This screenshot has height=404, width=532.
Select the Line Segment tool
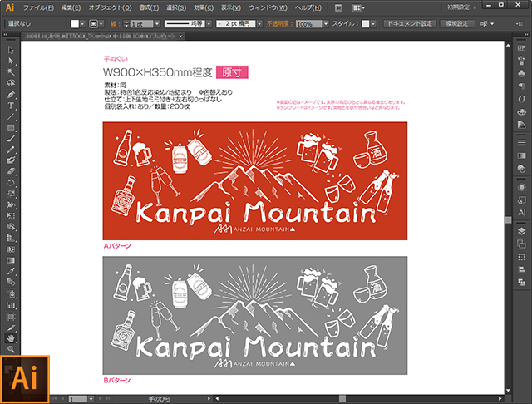(x=11, y=116)
